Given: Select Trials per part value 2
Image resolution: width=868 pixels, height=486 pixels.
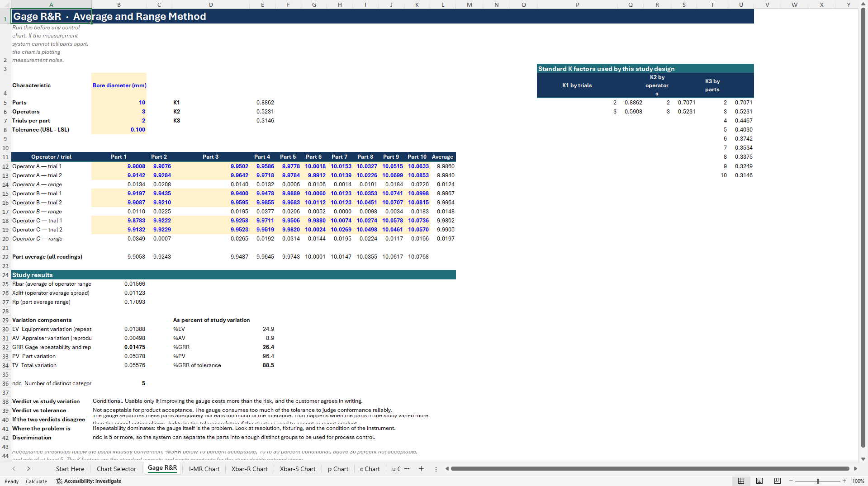Looking at the screenshot, I should coord(119,121).
